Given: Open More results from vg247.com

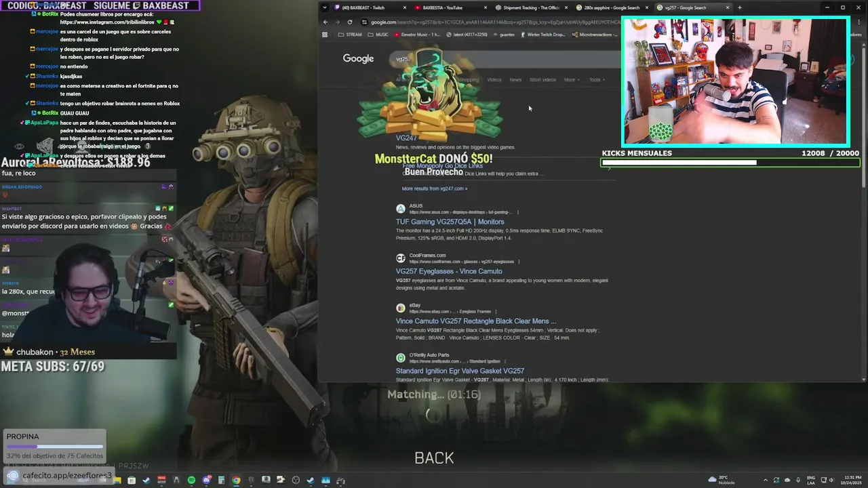Looking at the screenshot, I should pos(434,188).
